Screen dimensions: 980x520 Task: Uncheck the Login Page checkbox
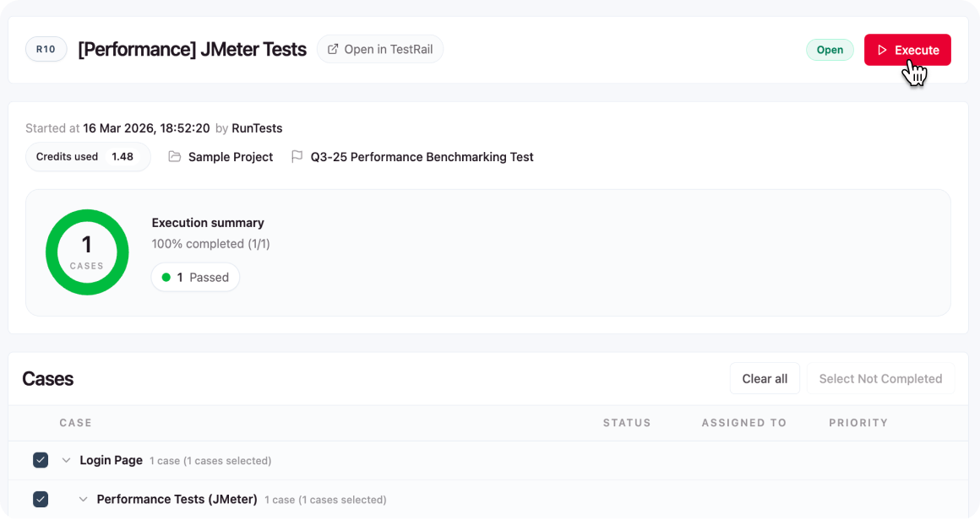[41, 460]
